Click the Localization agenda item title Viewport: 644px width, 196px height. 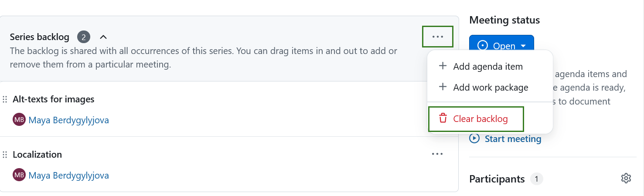tap(37, 155)
